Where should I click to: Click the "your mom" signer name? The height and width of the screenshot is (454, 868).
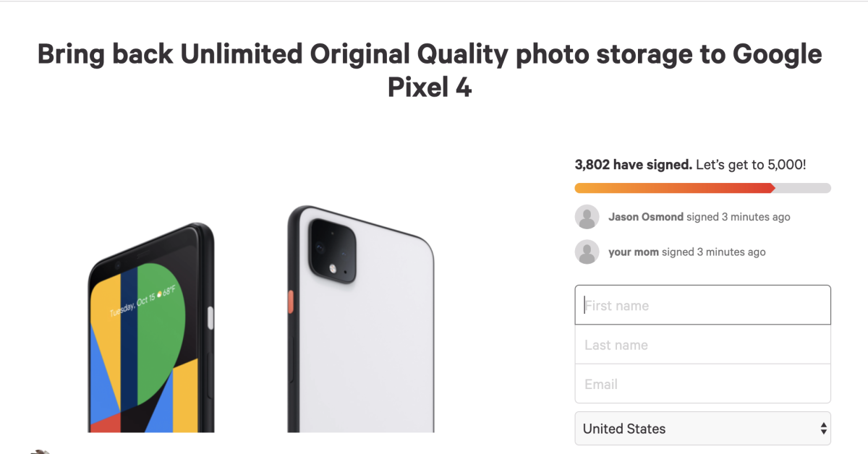(634, 252)
